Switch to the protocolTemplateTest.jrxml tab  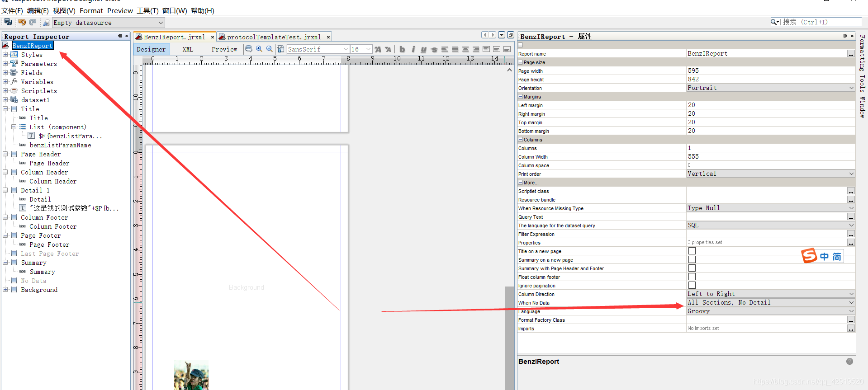pyautogui.click(x=274, y=37)
